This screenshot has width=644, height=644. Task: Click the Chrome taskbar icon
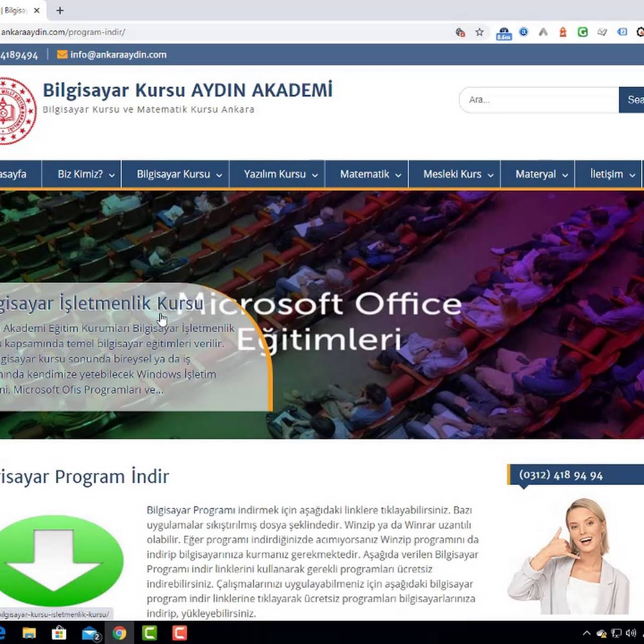point(119,632)
